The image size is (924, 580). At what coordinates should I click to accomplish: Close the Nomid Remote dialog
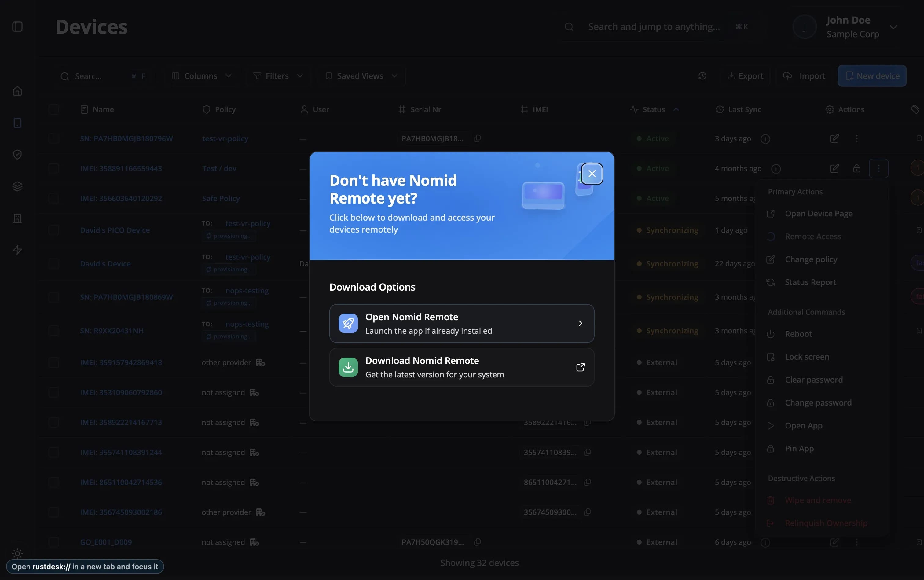coord(592,174)
